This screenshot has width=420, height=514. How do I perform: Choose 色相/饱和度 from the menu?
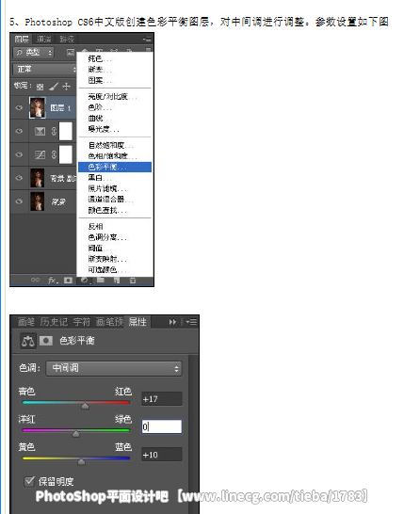click(x=115, y=155)
